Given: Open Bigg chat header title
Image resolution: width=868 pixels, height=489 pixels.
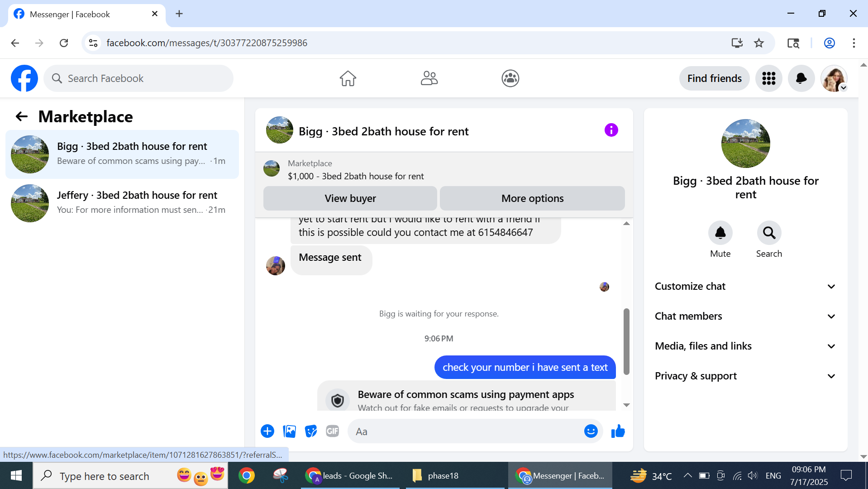Looking at the screenshot, I should pyautogui.click(x=384, y=131).
